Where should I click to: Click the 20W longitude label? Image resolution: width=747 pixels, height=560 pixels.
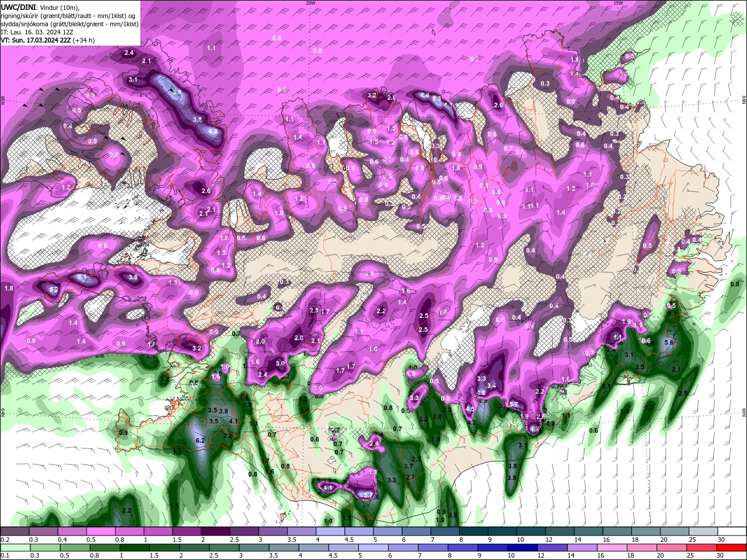310,3
